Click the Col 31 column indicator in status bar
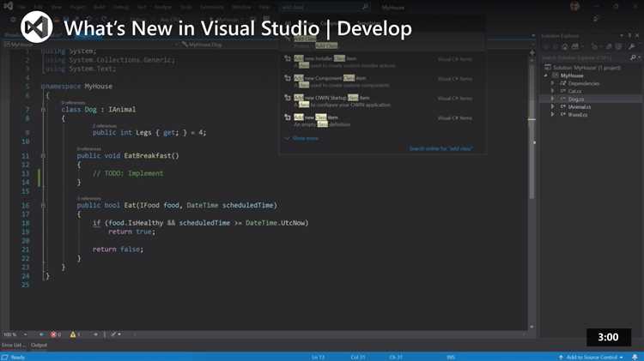This screenshot has height=361, width=644. tap(358, 358)
